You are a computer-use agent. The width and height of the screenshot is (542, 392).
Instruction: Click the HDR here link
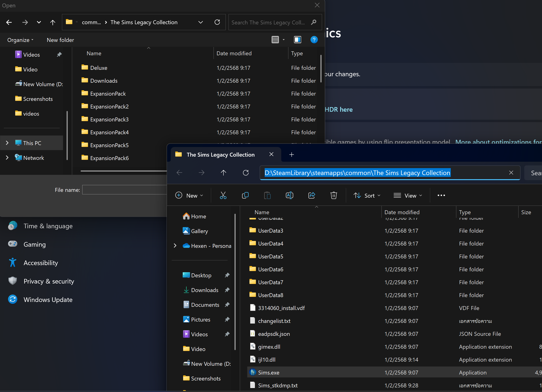(x=339, y=109)
